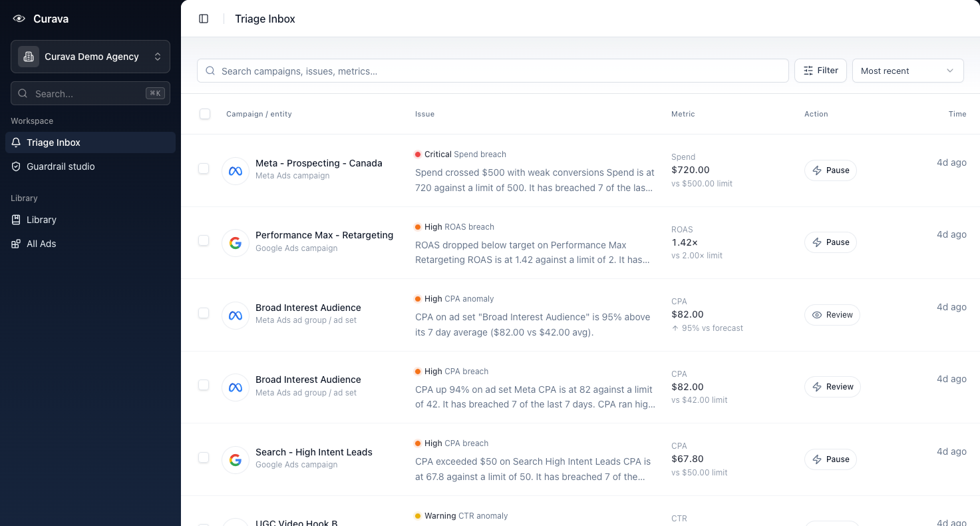The image size is (980, 526).
Task: Click the Action column header
Action: (816, 114)
